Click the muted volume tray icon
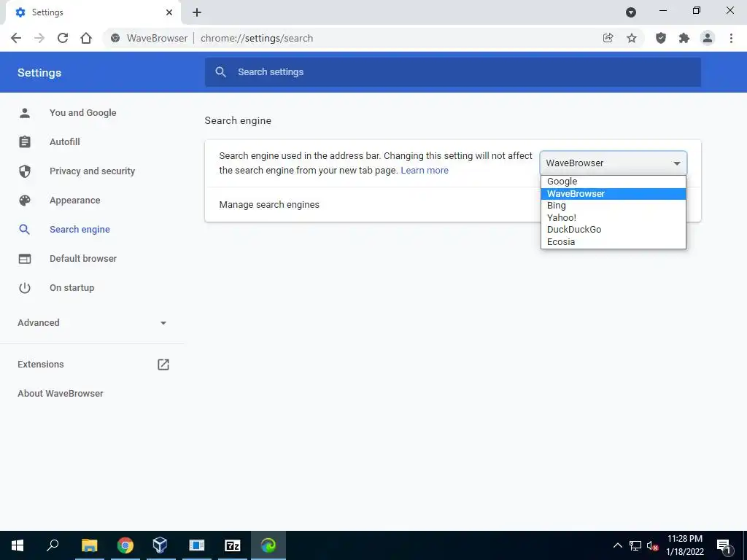747x560 pixels. [652, 545]
